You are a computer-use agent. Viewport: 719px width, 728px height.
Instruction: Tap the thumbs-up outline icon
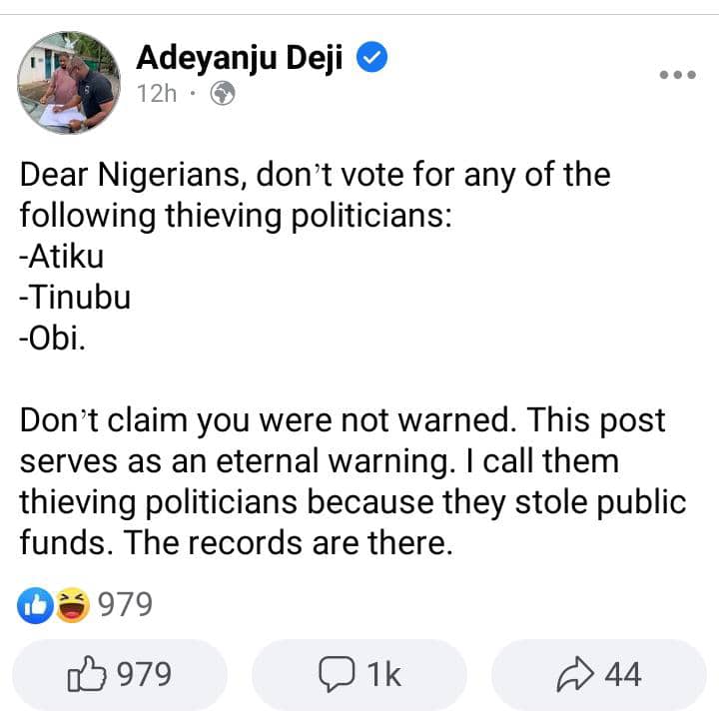pyautogui.click(x=85, y=676)
